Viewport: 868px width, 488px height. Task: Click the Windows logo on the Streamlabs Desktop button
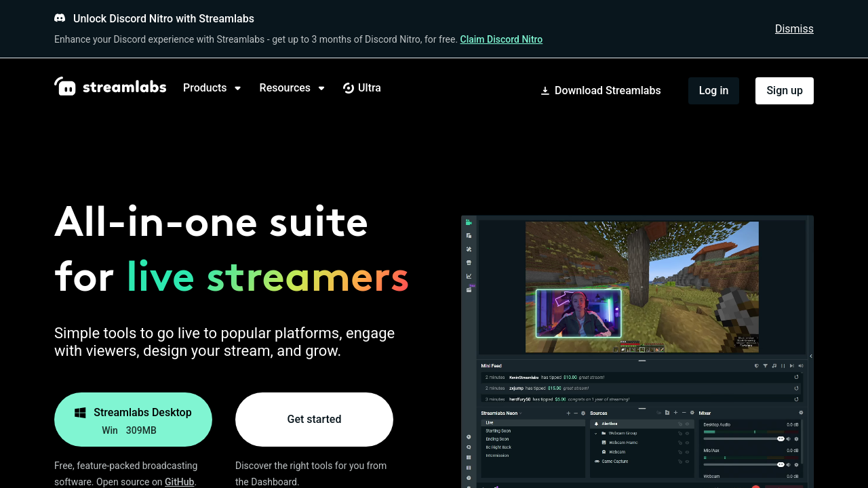[x=80, y=413]
